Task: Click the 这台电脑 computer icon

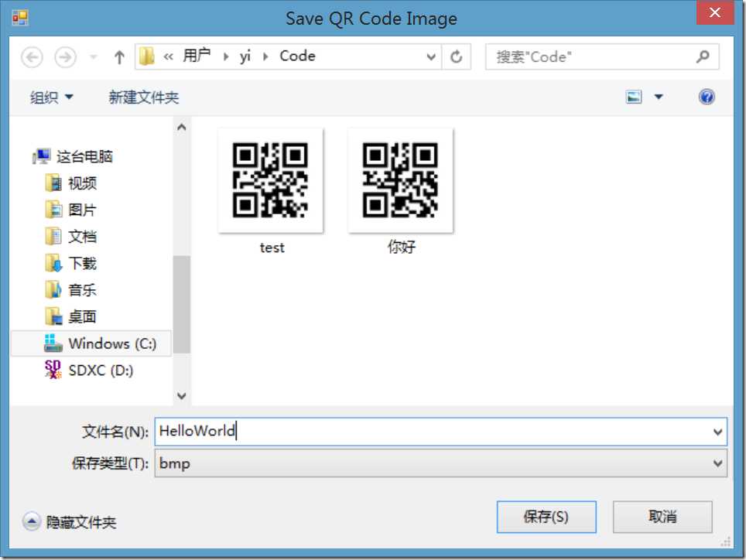Action: (41, 156)
